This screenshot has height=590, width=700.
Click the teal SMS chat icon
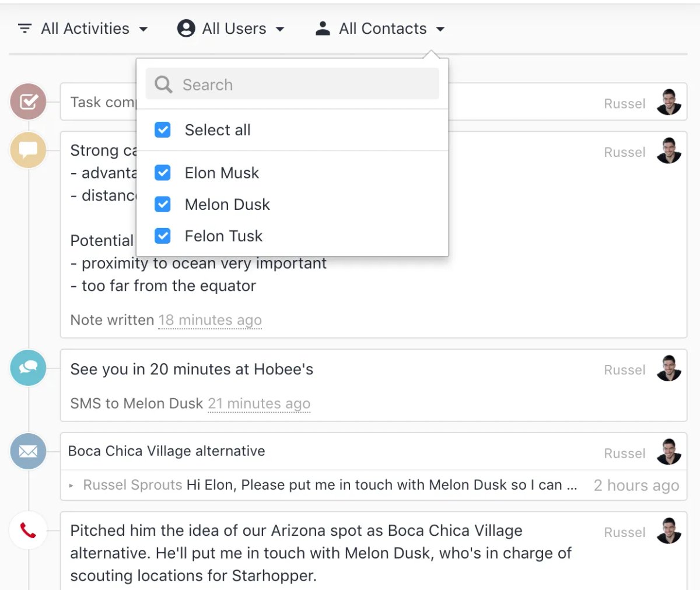click(28, 367)
